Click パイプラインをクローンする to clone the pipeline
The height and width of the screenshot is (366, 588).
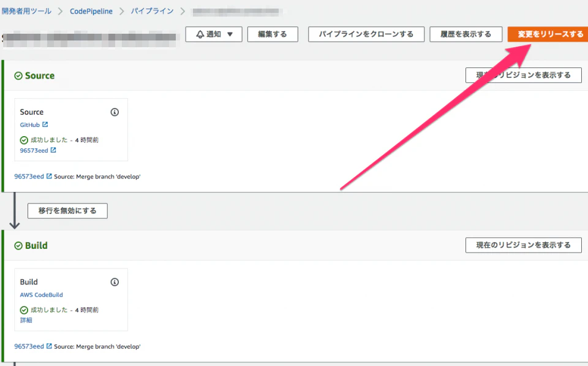click(366, 34)
